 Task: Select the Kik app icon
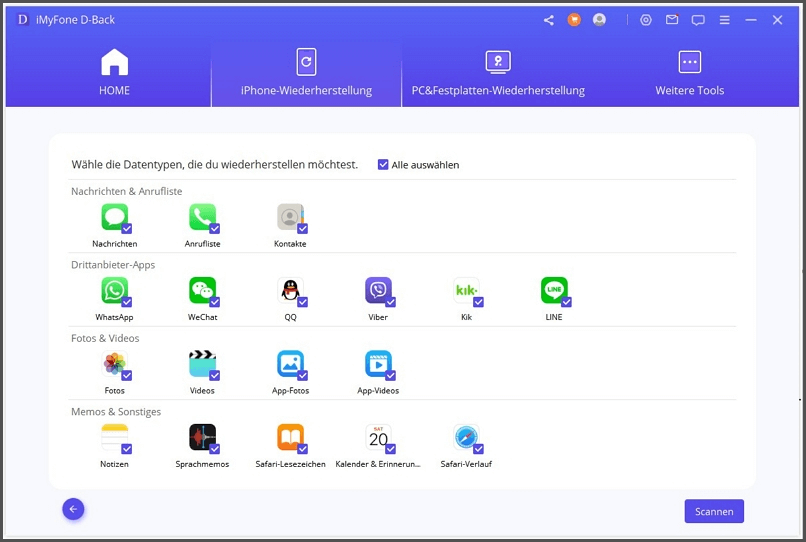(x=466, y=290)
